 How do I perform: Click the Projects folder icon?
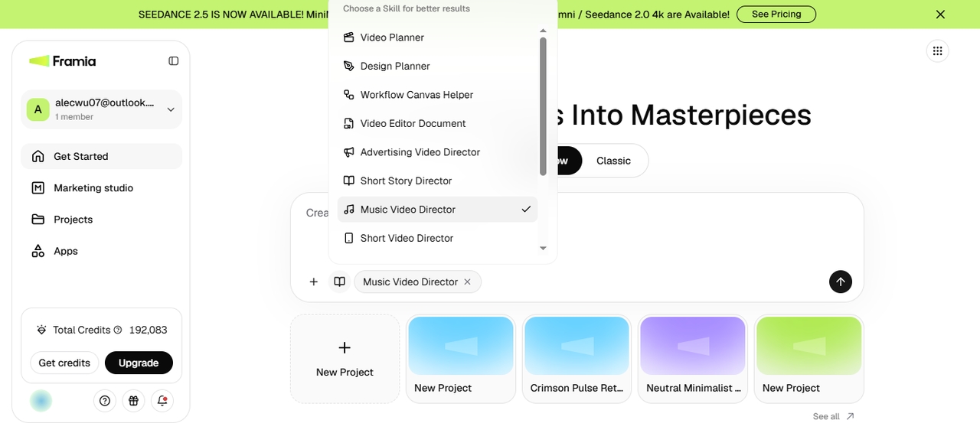pos(38,220)
